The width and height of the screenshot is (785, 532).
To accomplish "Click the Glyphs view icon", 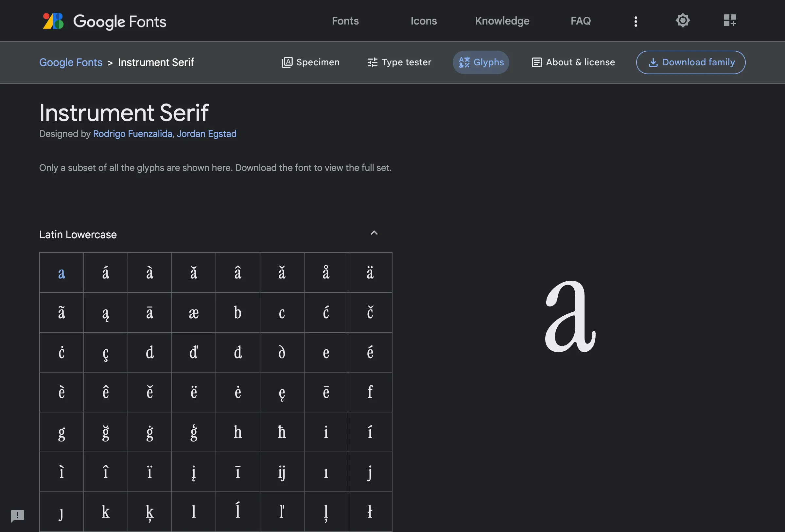I will tap(464, 62).
